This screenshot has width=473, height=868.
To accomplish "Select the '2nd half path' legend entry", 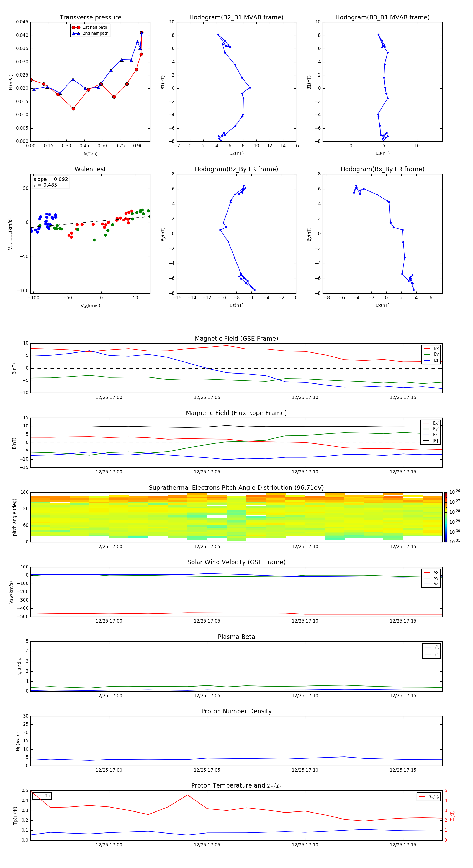I will [x=90, y=33].
